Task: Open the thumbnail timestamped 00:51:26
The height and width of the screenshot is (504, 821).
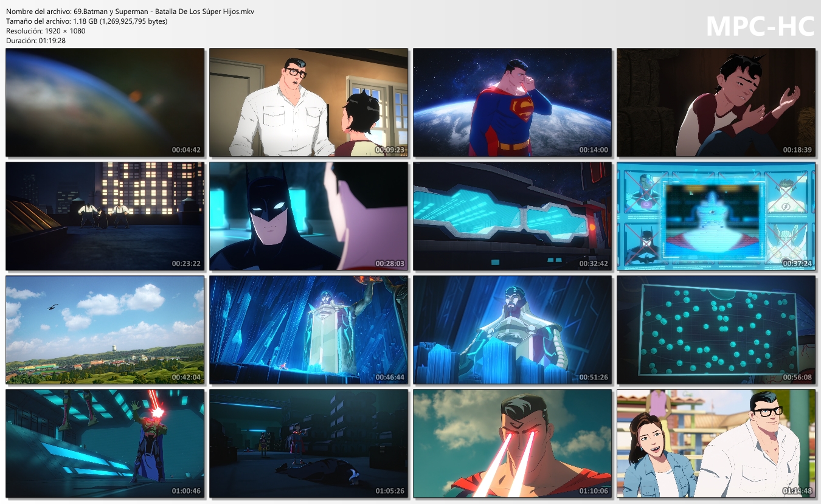Action: tap(513, 330)
